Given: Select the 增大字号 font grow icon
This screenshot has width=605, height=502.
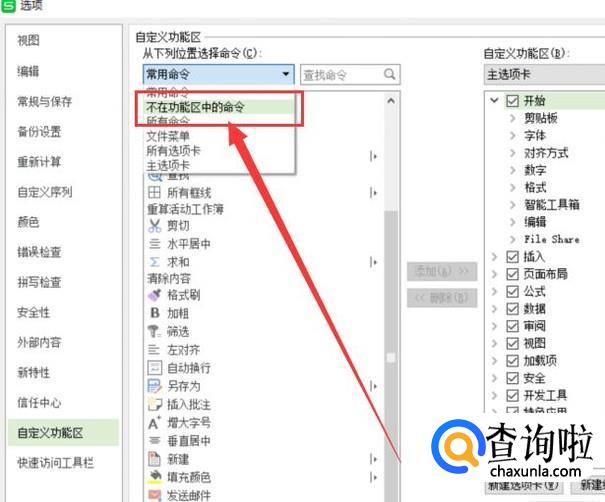Looking at the screenshot, I should 154,423.
